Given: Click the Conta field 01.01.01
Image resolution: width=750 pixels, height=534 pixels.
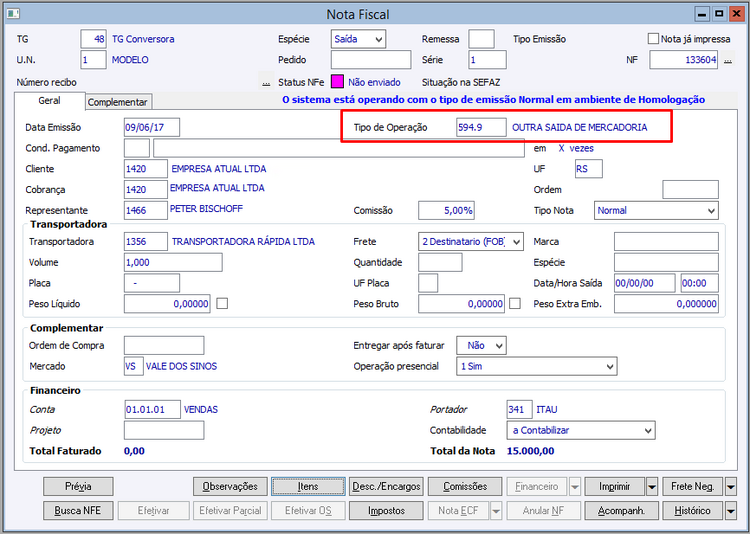Looking at the screenshot, I should 153,410.
